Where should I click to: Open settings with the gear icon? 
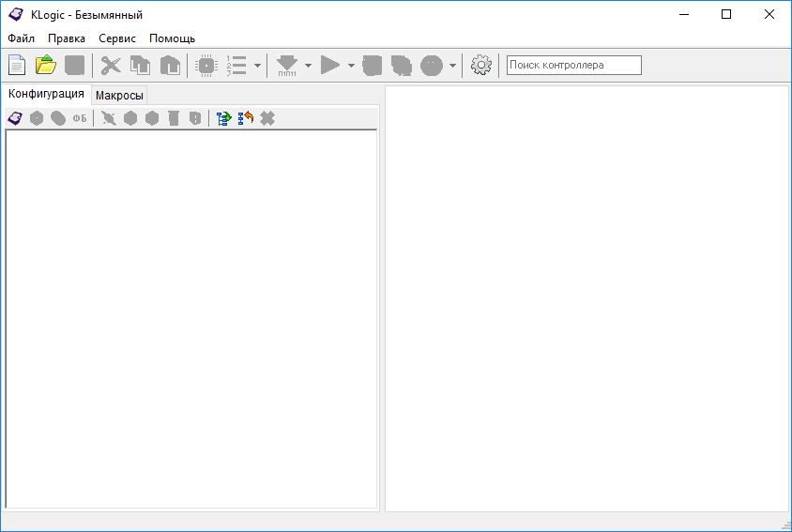(481, 66)
